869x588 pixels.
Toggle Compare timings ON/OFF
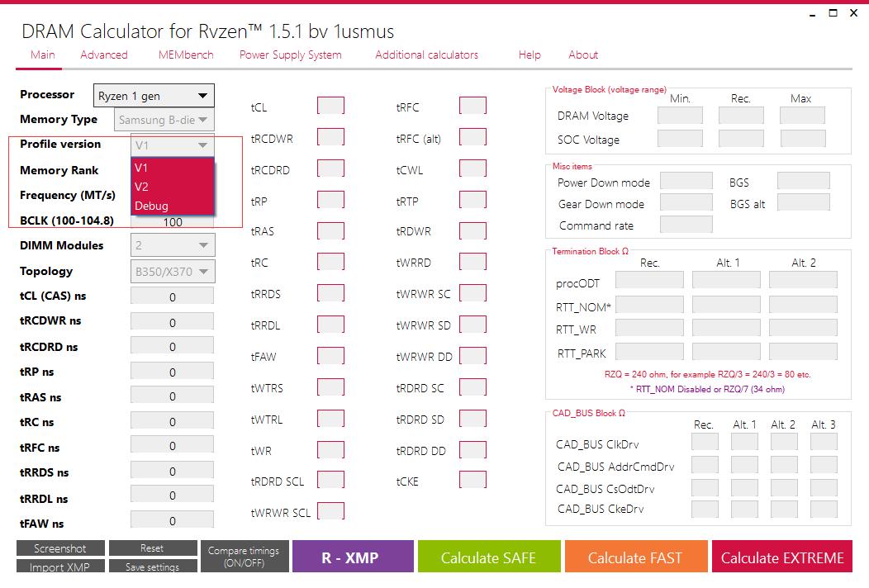point(244,557)
